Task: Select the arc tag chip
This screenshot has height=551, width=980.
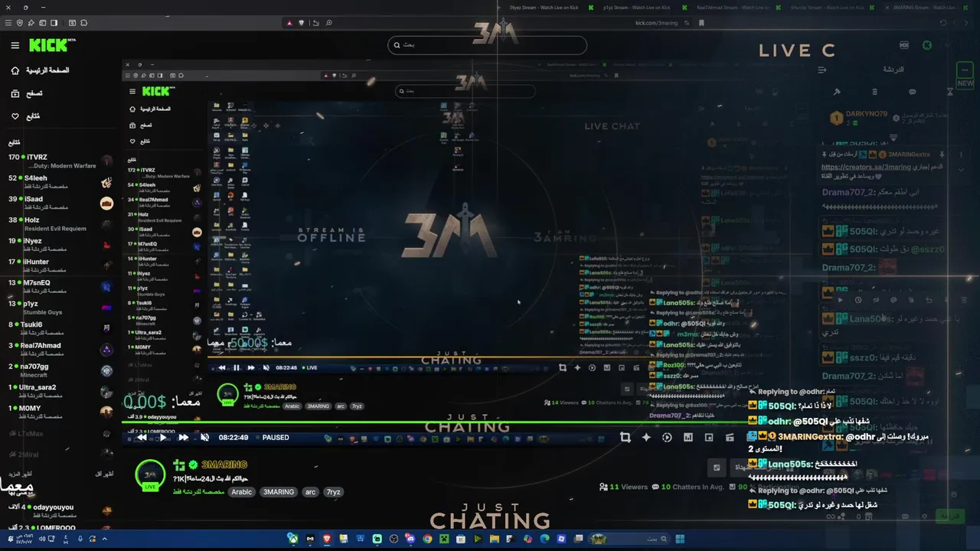Action: point(310,492)
